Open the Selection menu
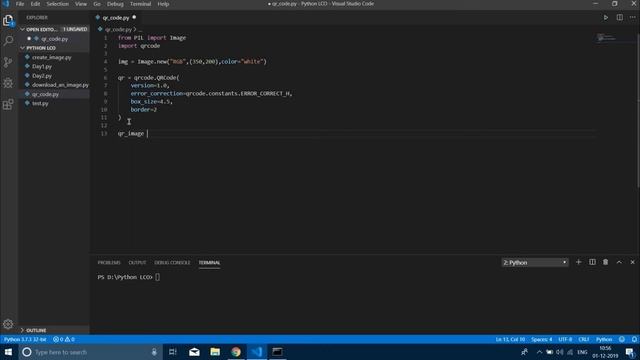This screenshot has height=360, width=640. 58,4
